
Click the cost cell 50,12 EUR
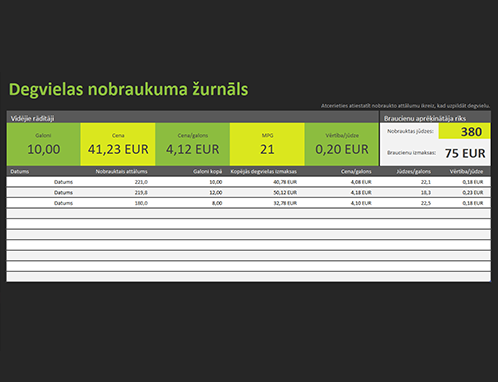click(285, 193)
